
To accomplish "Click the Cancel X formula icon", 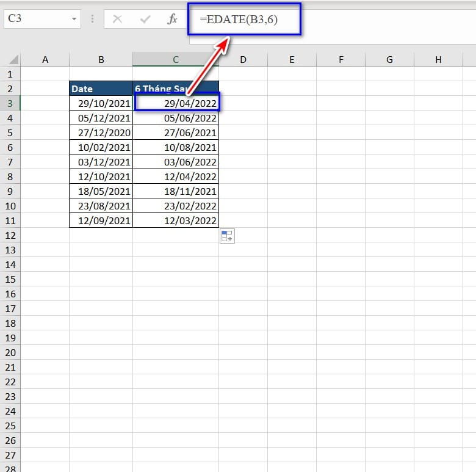I will [117, 19].
